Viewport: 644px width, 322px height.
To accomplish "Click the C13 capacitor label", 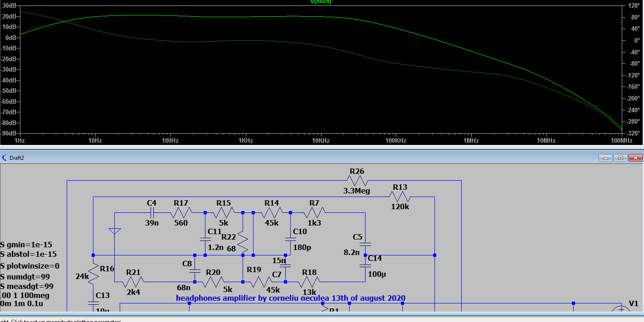I will pos(103,295).
